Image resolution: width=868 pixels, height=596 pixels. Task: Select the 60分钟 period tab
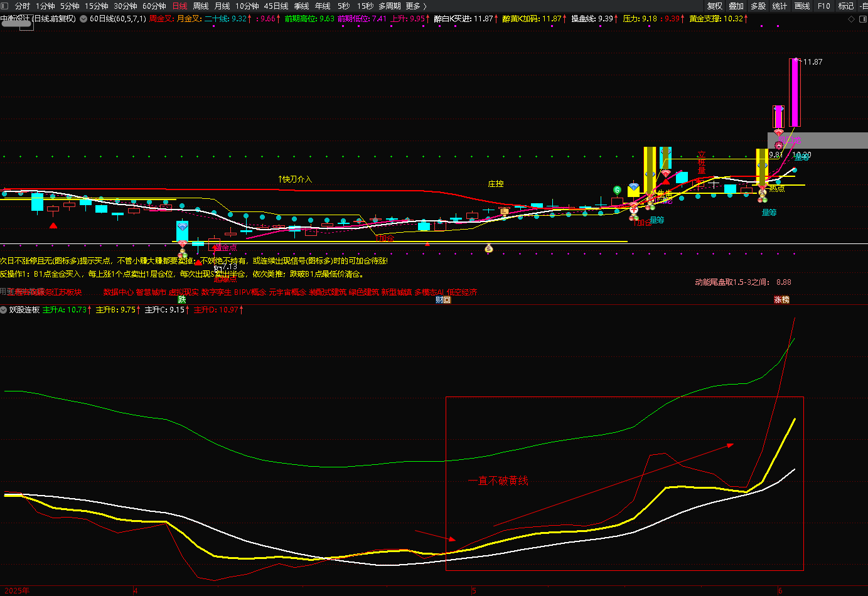[x=154, y=6]
